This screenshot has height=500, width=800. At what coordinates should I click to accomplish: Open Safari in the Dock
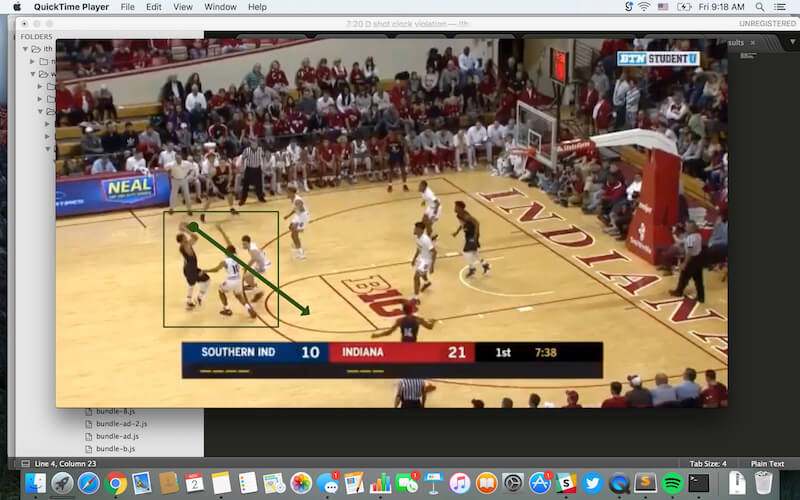(89, 483)
